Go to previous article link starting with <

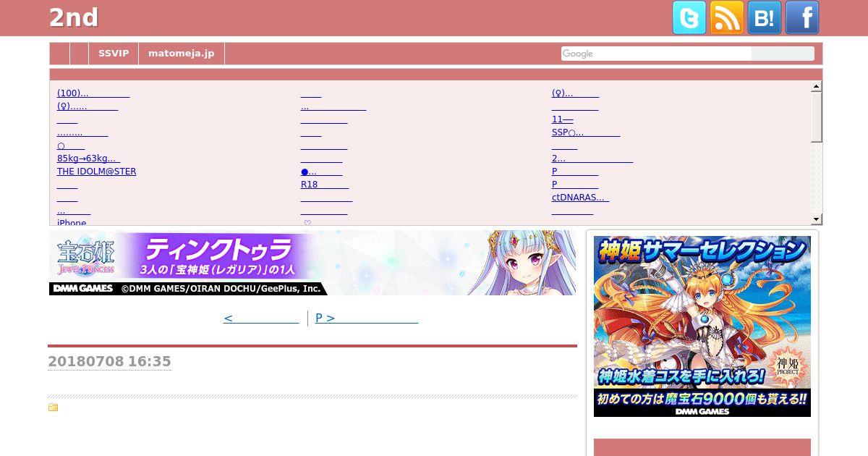click(x=261, y=318)
